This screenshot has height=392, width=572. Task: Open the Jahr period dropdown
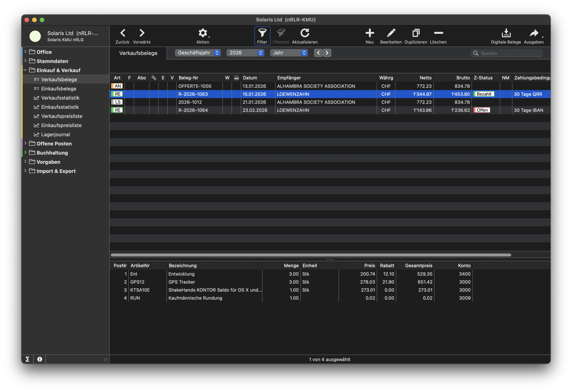pos(289,53)
